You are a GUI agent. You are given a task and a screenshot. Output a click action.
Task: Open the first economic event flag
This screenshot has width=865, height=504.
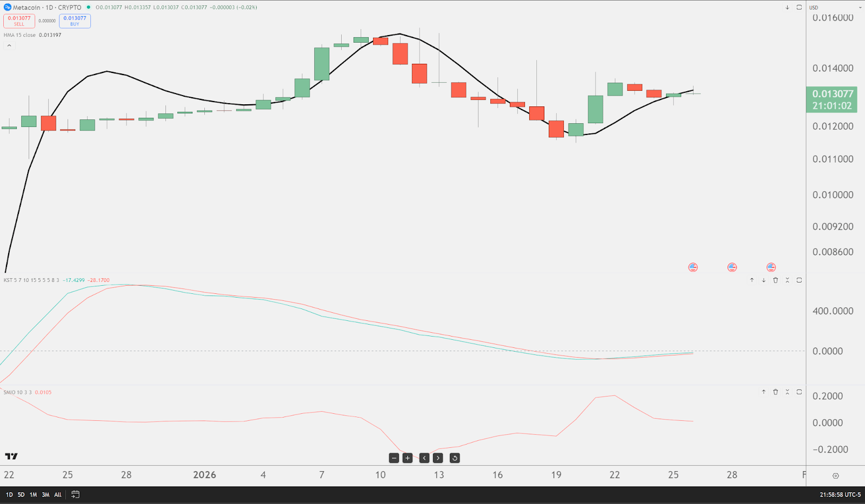693,267
